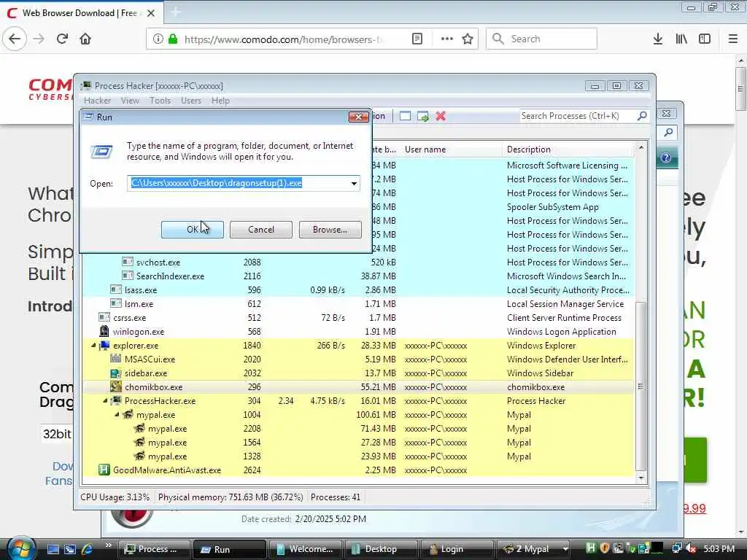
Task: Open the Run dialog Open dropdown arrow
Action: click(x=354, y=183)
